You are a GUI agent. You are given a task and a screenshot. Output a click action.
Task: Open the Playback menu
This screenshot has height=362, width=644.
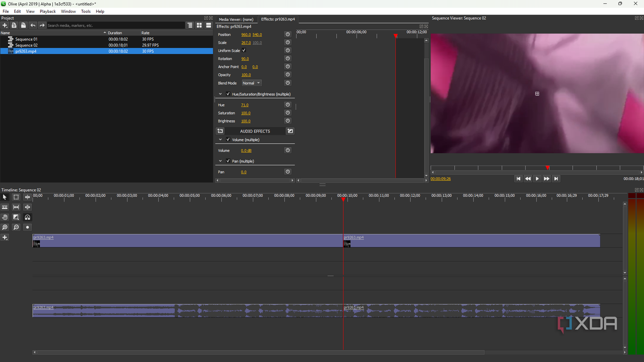tap(48, 12)
